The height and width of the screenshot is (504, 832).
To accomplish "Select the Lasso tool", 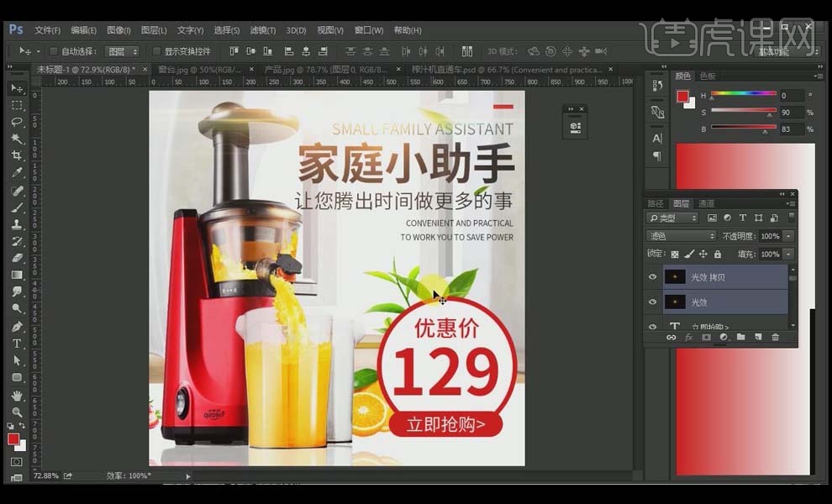I will pos(17,122).
